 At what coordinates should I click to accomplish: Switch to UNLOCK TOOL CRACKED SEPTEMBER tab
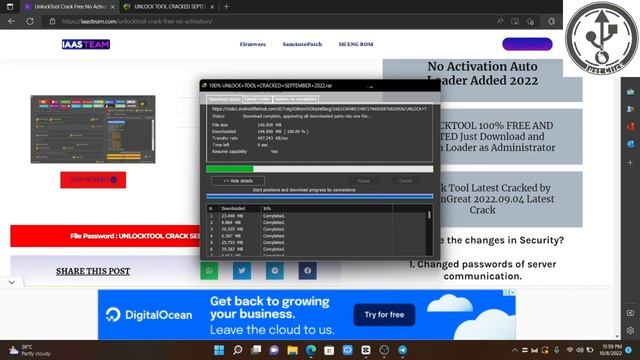coord(169,7)
